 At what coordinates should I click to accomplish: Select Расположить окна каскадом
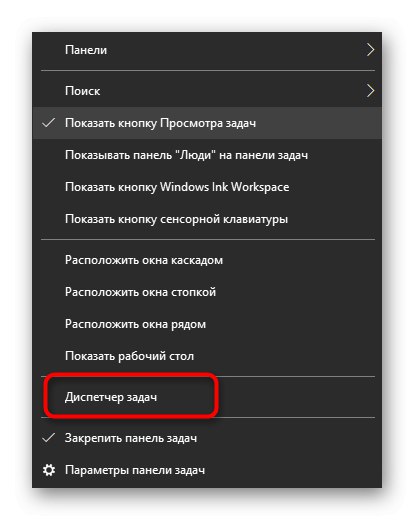[207, 260]
